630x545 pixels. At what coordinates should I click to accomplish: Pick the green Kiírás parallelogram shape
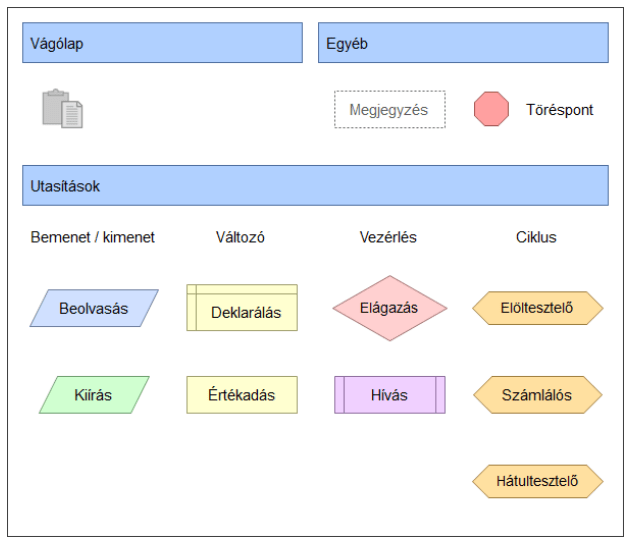(94, 395)
